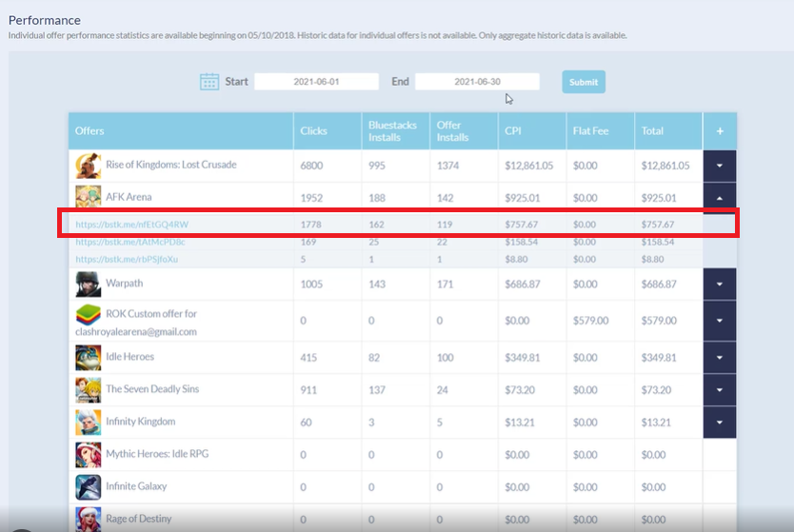794x532 pixels.
Task: Submit the selected date range
Action: click(x=584, y=82)
